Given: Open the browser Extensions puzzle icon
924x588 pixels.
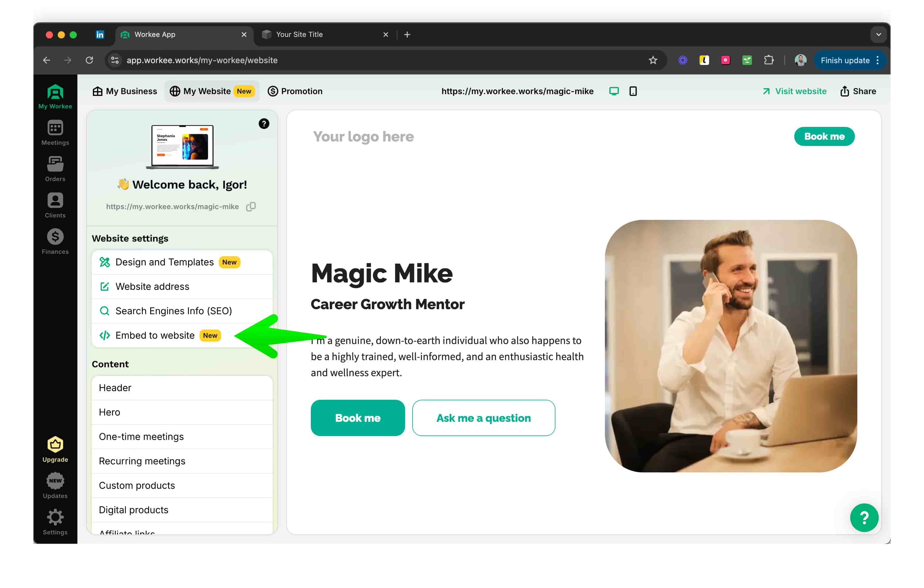Looking at the screenshot, I should [769, 60].
